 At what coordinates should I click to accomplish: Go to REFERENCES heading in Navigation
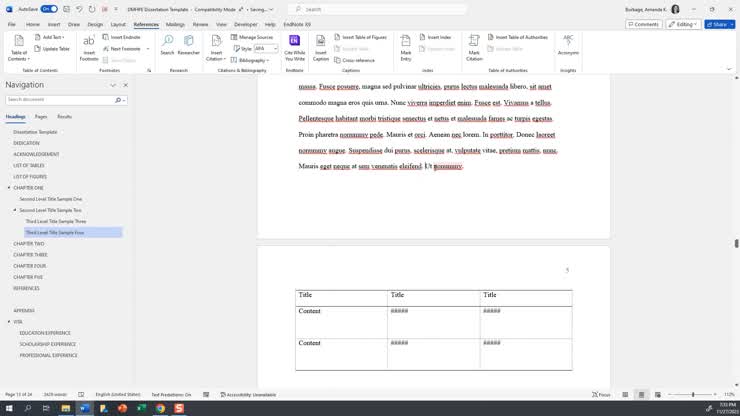coord(26,288)
